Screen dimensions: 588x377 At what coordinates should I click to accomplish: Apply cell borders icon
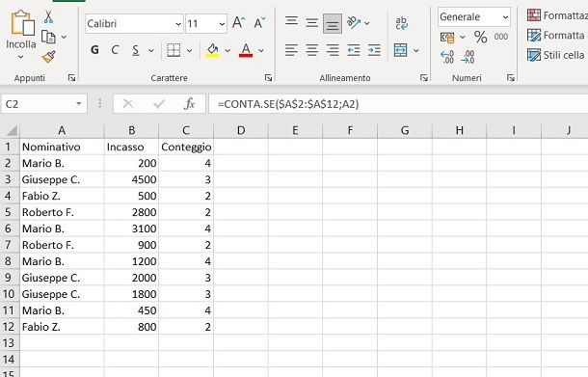pyautogui.click(x=174, y=50)
